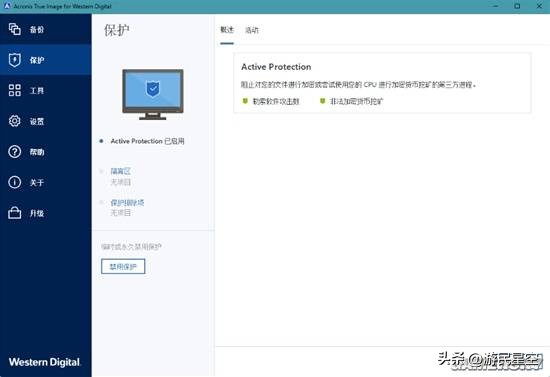Image resolution: width=550 pixels, height=377 pixels.
Task: Click the 帮助 sidebar label
Action: tap(37, 152)
